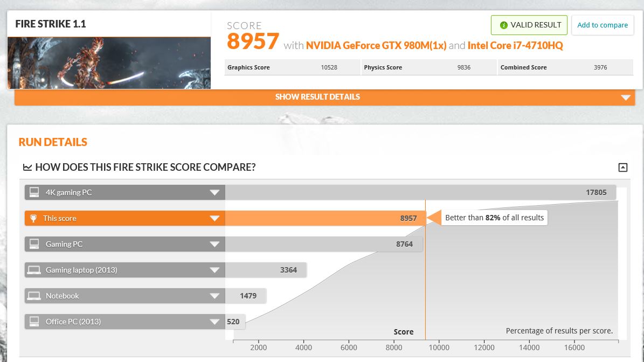Click the Notebook bar value 1479
Image resolution: width=644 pixels, height=362 pixels.
[248, 296]
